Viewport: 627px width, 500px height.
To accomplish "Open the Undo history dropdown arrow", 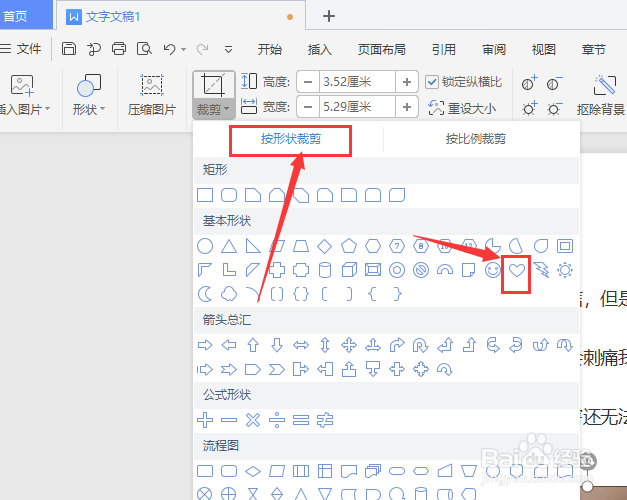I will click(184, 50).
